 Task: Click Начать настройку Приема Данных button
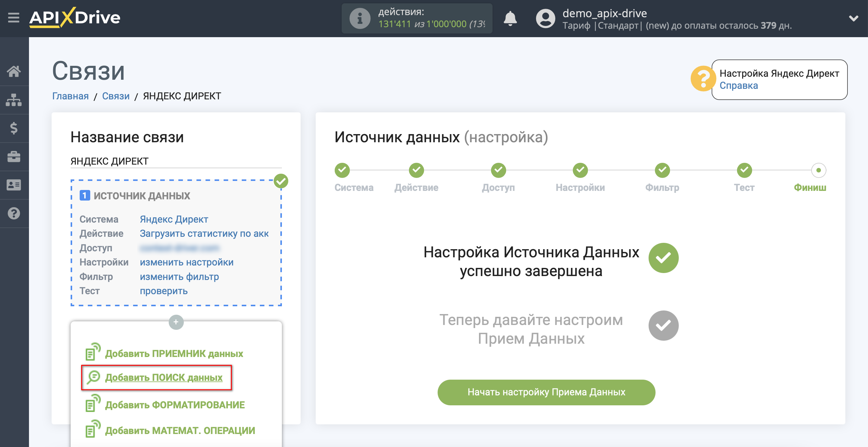point(546,392)
